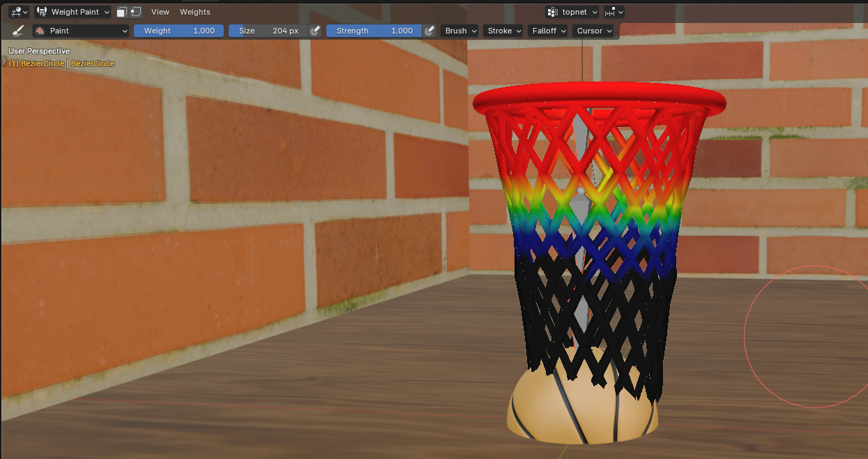This screenshot has height=459, width=868.
Task: Expand the Stroke settings popover
Action: [x=503, y=31]
